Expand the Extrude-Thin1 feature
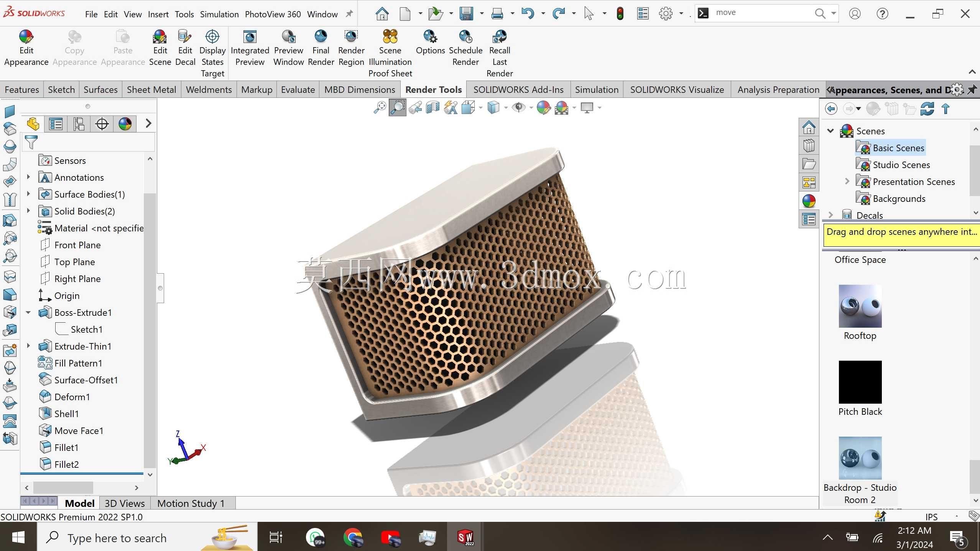The image size is (980, 551). [x=28, y=346]
